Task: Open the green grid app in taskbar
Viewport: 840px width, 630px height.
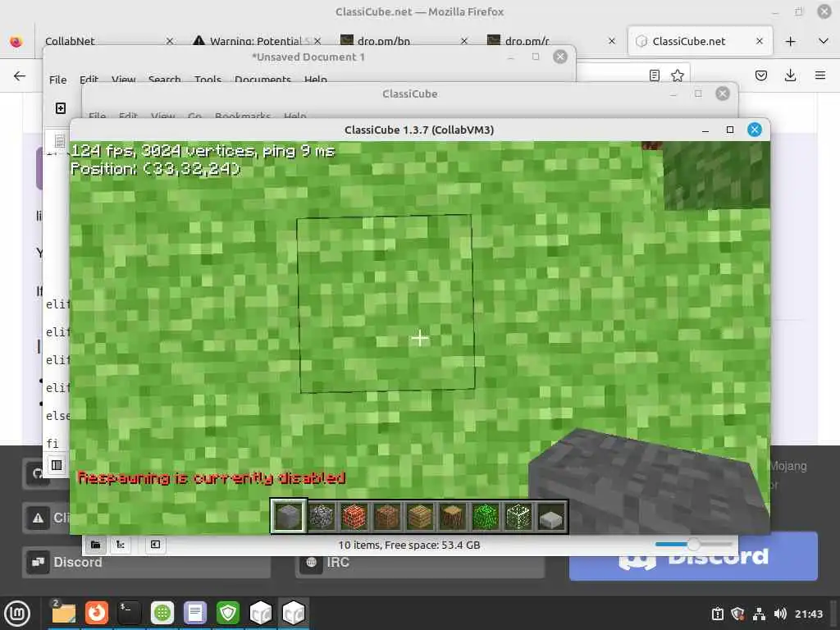Action: 162,613
